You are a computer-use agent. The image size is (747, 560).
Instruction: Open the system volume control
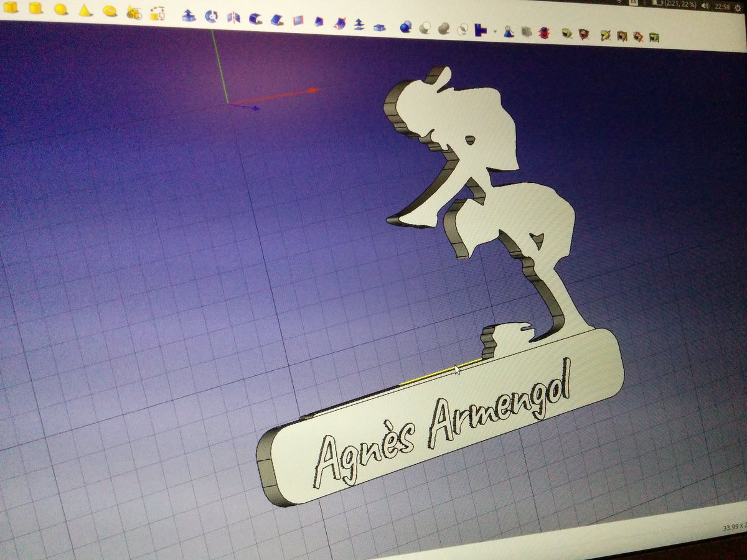704,6
